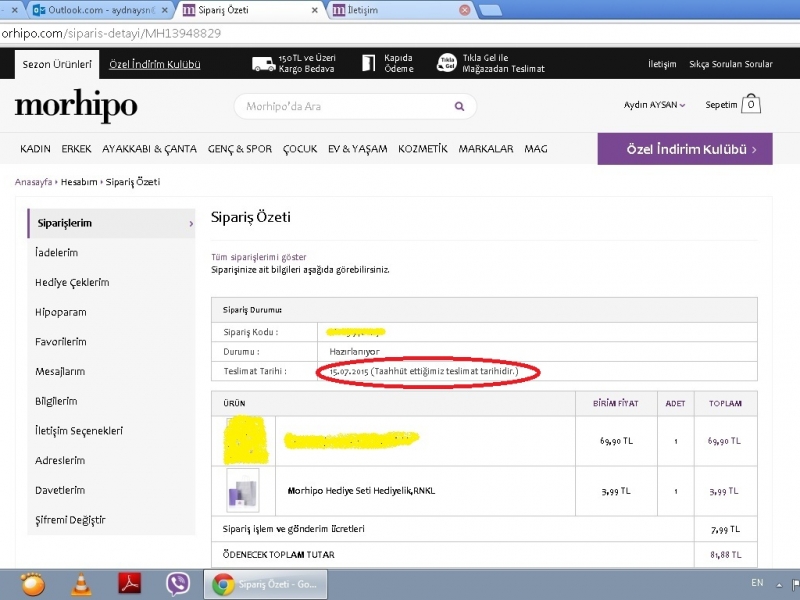The image size is (800, 600).
Task: Click the 150TL ve Üzeri Kargo Bedava text
Action: 307,63
